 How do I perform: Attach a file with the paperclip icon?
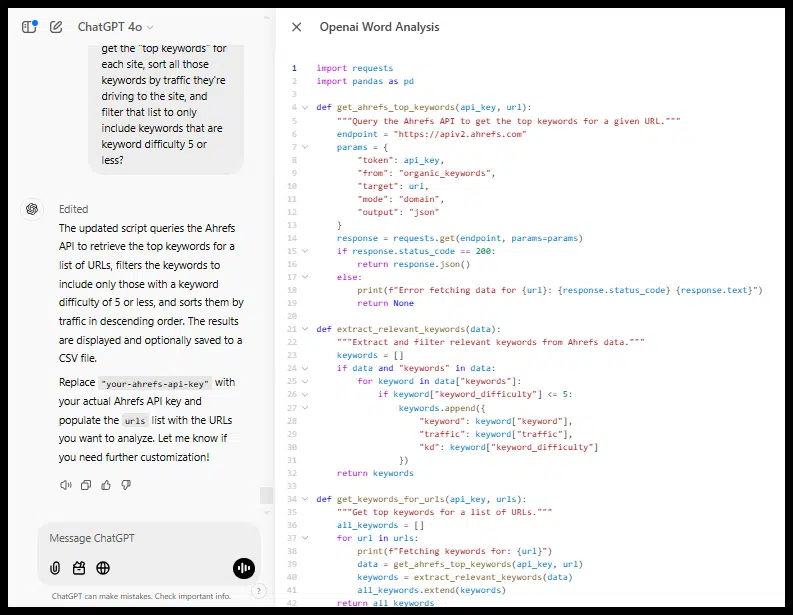coord(55,568)
